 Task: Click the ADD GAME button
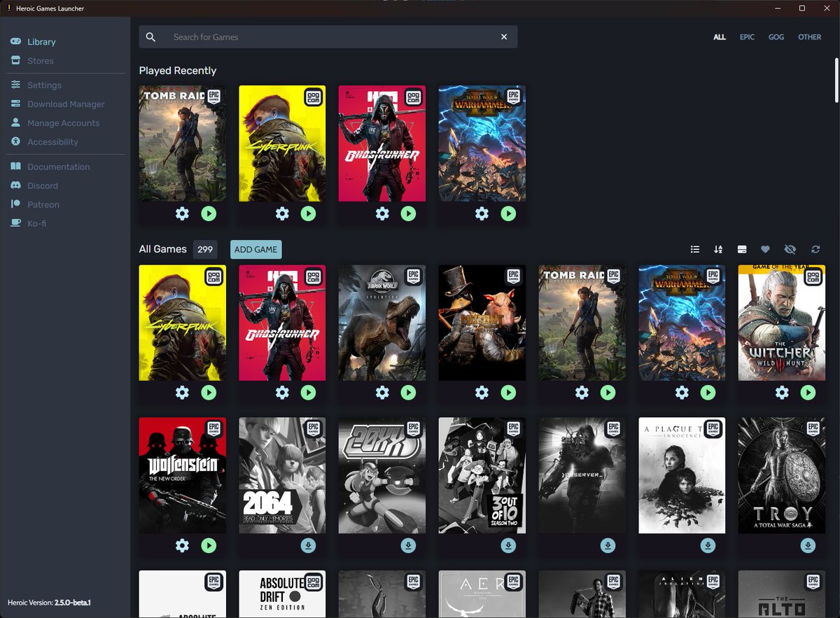point(256,249)
